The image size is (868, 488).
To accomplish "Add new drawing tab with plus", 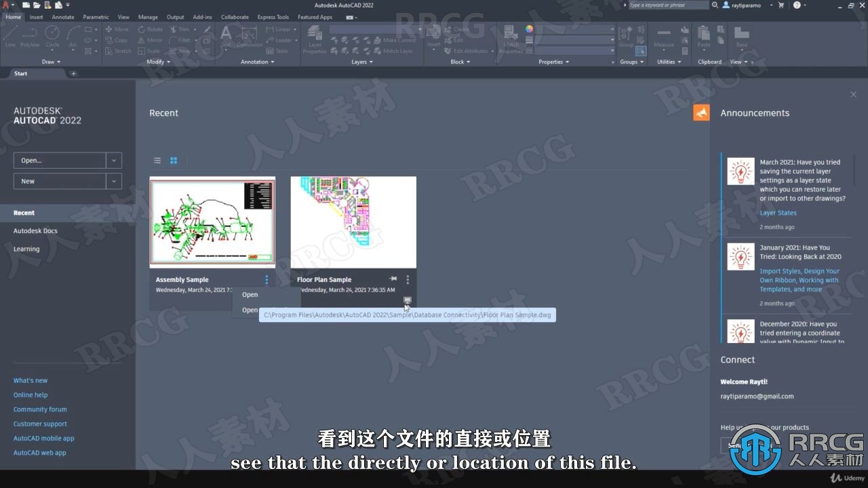I will point(73,73).
